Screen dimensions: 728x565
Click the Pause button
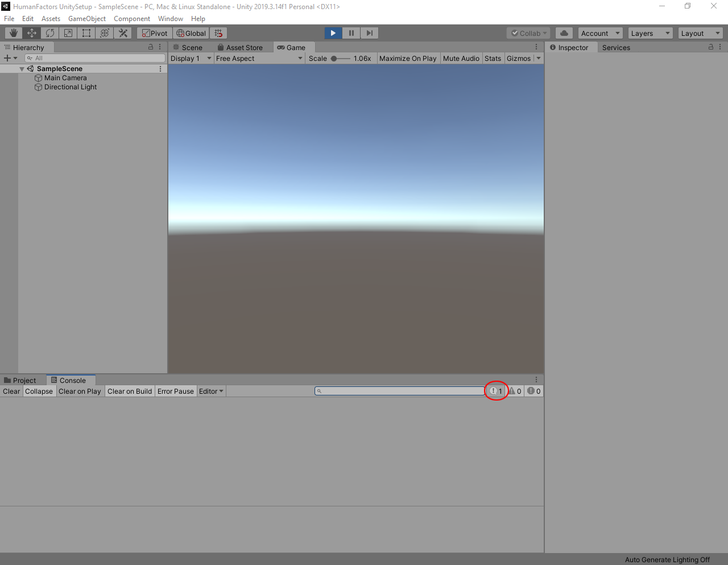tap(351, 33)
